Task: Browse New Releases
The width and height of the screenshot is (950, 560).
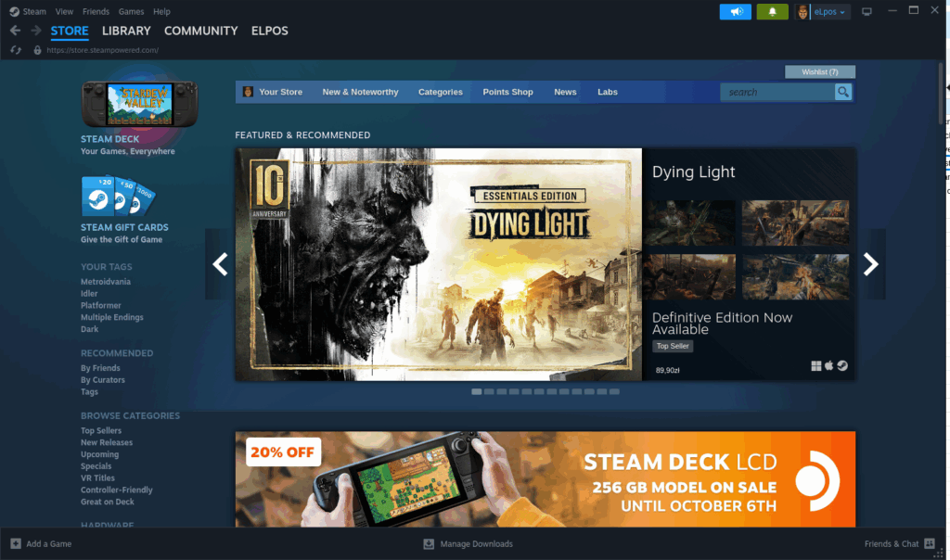Action: [x=107, y=442]
